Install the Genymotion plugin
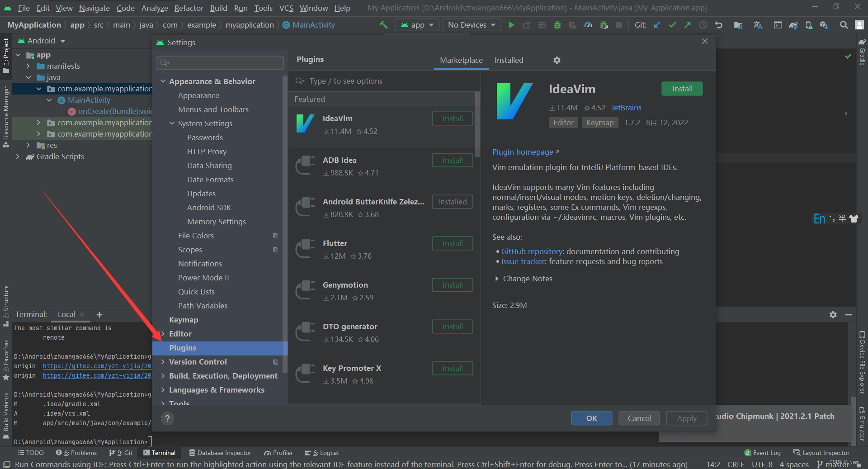868x469 pixels. (452, 285)
